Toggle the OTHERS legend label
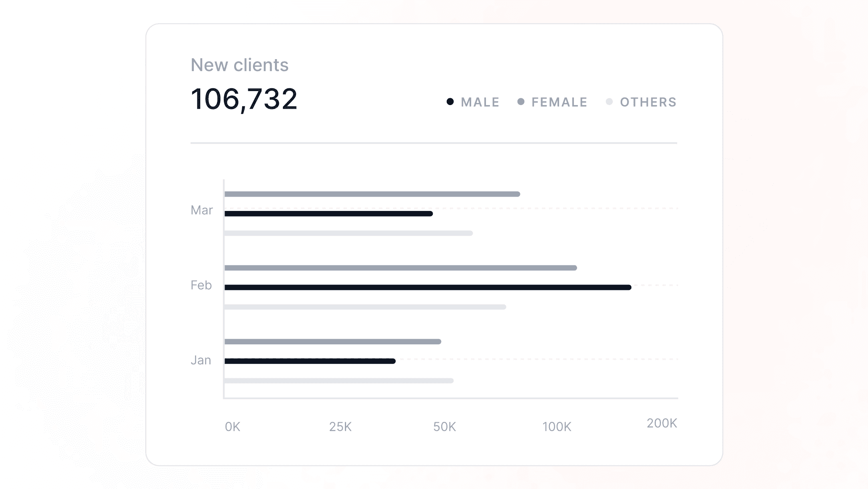 pos(648,102)
